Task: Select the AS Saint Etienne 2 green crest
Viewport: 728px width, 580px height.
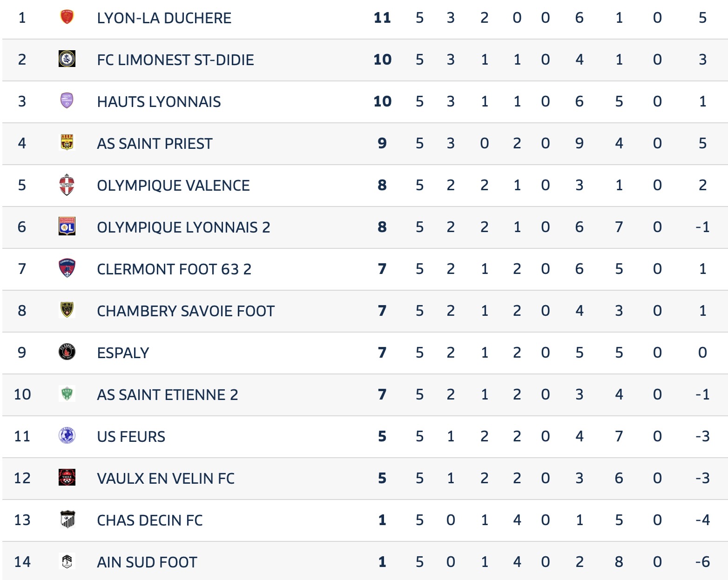Action: click(x=67, y=394)
